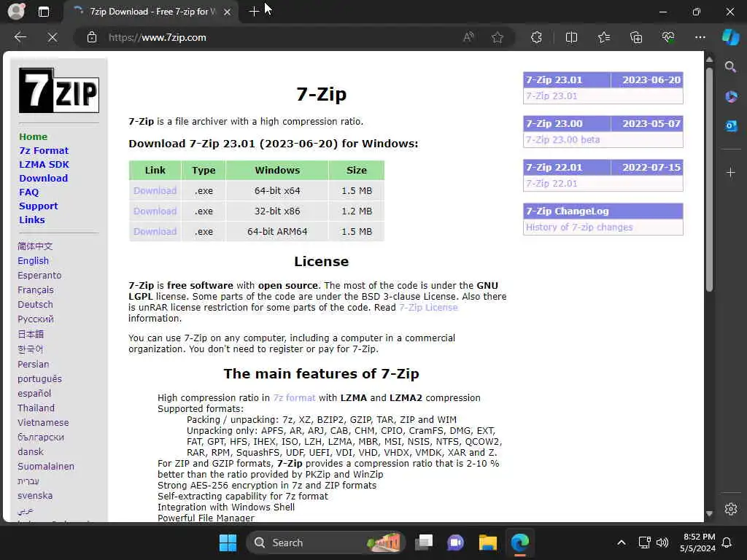The image size is (747, 560).
Task: Switch language to Deutsch
Action: click(35, 304)
